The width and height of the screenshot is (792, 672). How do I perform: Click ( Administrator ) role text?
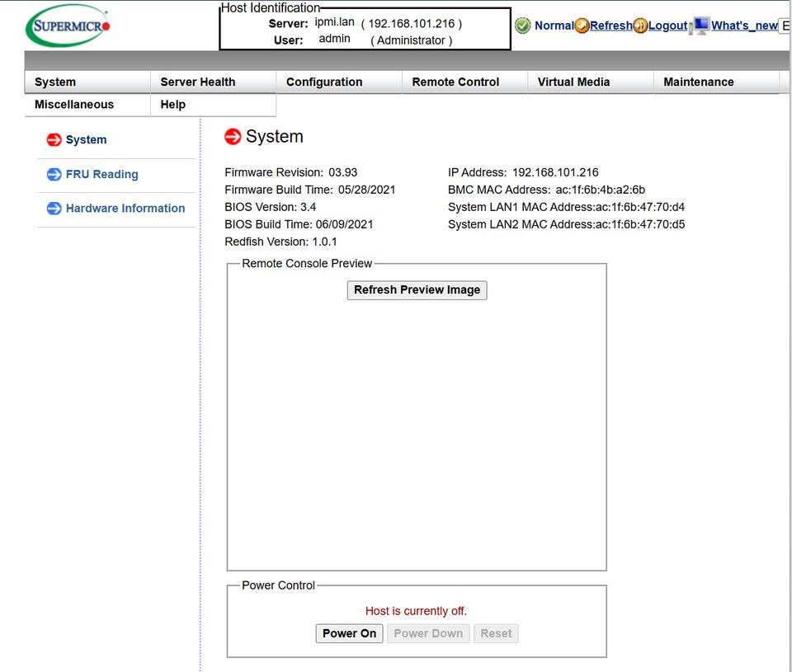click(x=411, y=40)
